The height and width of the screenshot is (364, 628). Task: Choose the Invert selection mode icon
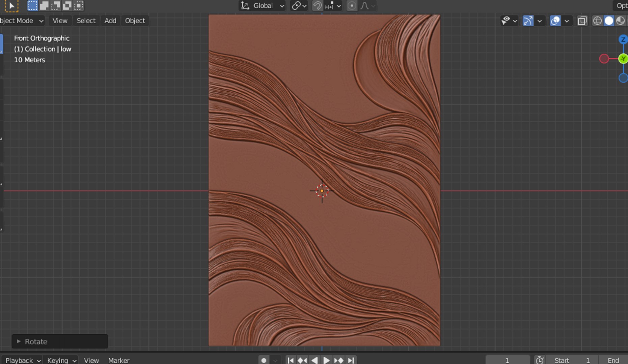click(x=67, y=5)
